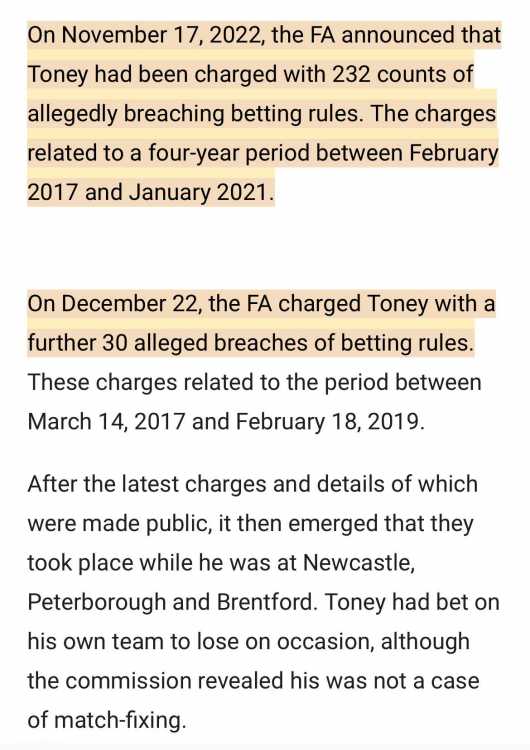Screen dimensions: 530x750
Task: Click the phrase 'his own team to lose'
Action: [133, 641]
